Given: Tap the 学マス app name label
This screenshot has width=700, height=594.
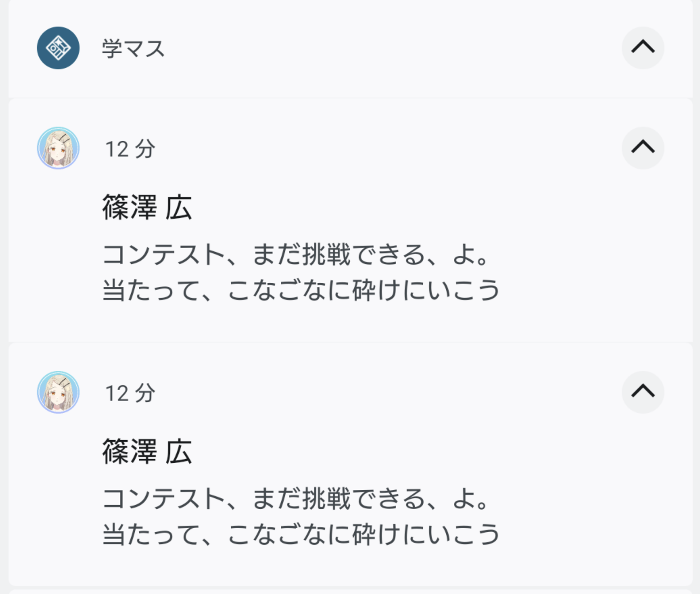Looking at the screenshot, I should pos(133,49).
